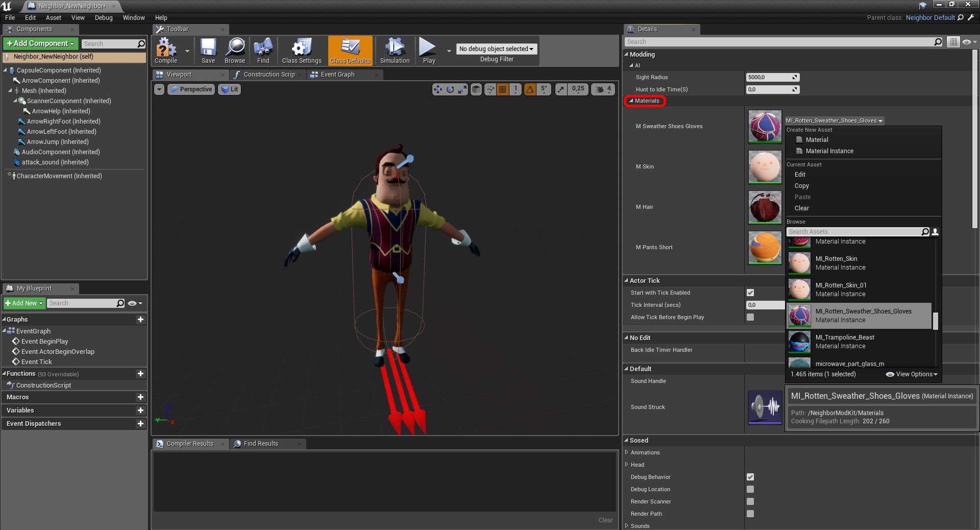Switch to the Construction Script tab

268,75
